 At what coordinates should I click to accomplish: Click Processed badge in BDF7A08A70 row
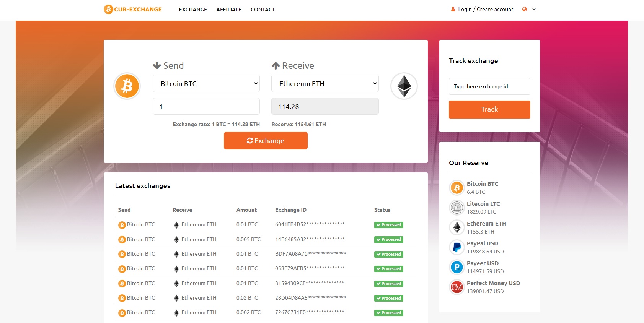coord(389,254)
